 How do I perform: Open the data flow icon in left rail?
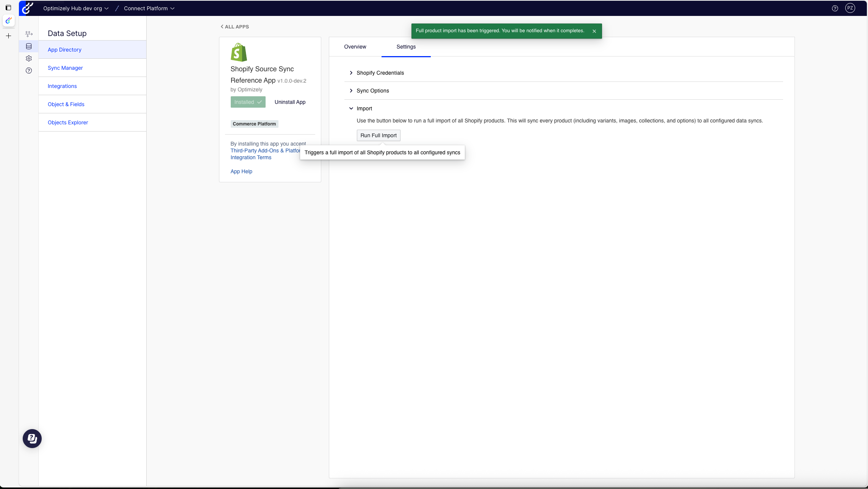pyautogui.click(x=29, y=34)
